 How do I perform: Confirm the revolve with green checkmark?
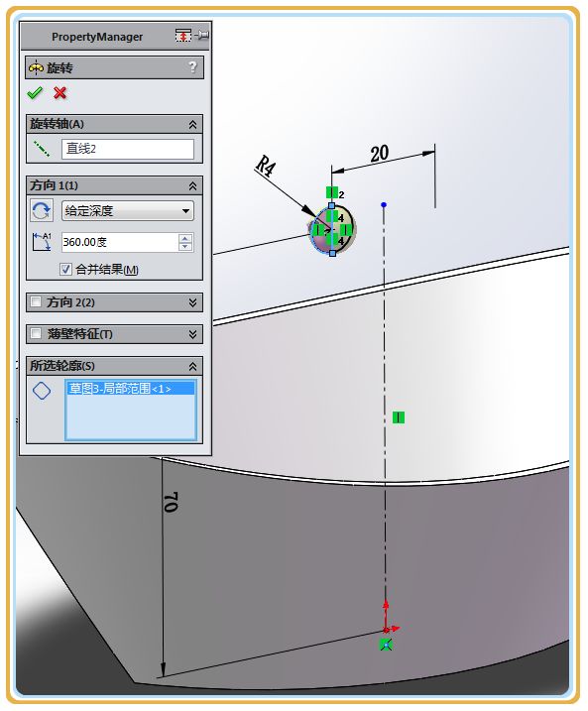(x=35, y=93)
